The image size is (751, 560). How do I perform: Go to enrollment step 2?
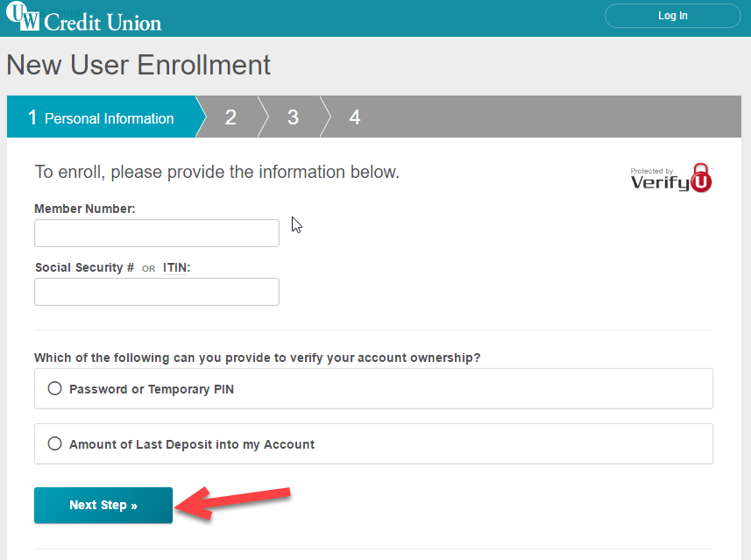click(x=230, y=117)
